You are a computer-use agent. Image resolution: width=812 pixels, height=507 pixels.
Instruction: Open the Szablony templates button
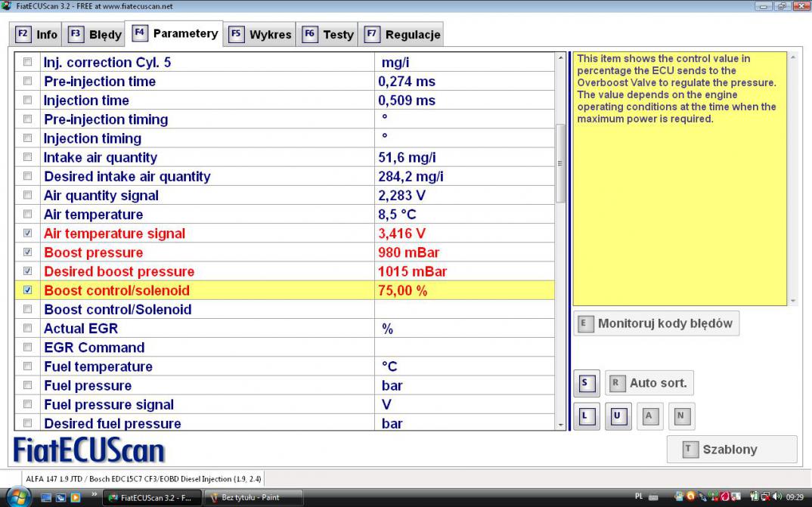pos(731,450)
